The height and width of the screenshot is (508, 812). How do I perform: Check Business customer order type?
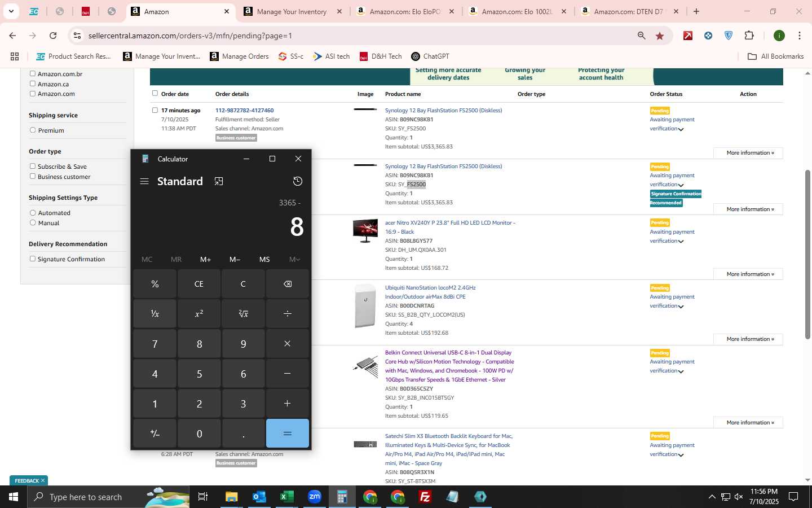point(33,176)
